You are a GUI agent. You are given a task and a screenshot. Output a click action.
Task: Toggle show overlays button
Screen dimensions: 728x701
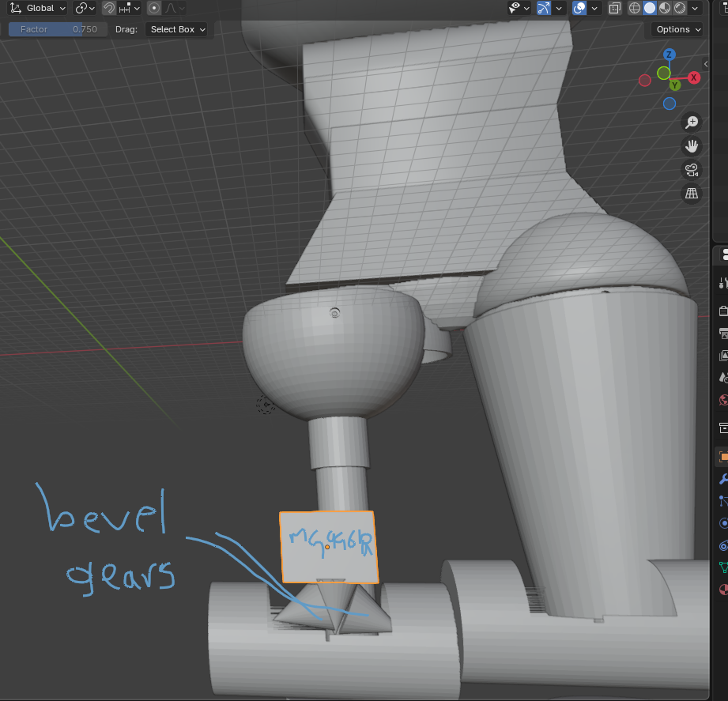coord(579,8)
